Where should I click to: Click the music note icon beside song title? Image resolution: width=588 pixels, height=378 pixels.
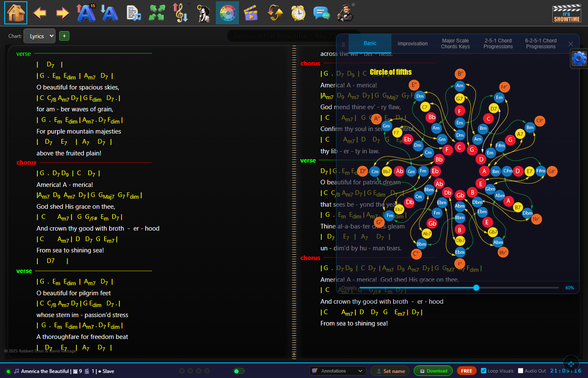(x=16, y=371)
